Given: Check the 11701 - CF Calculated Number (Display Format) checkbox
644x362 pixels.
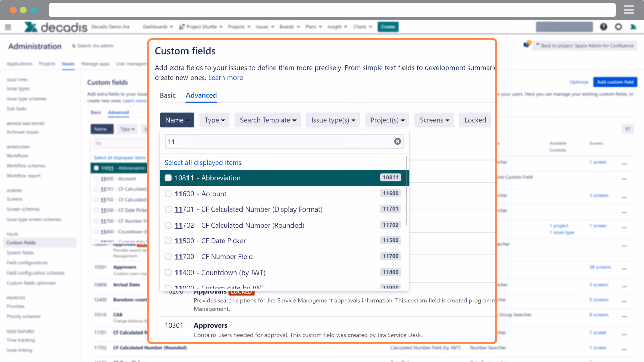Looking at the screenshot, I should click(x=168, y=209).
